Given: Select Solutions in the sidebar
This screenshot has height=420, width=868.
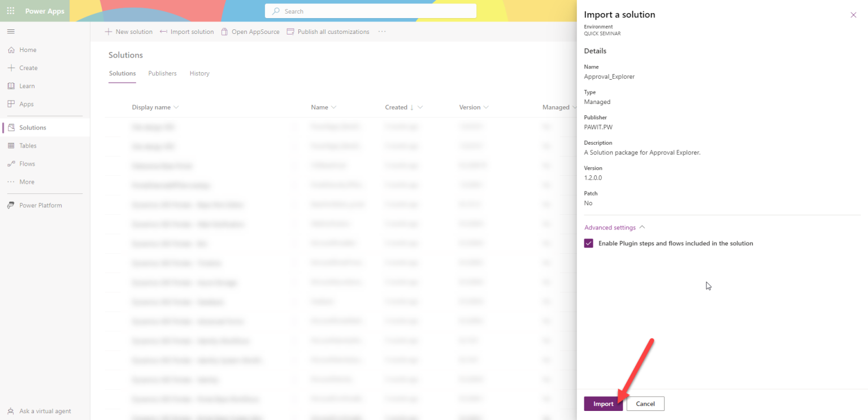Looking at the screenshot, I should [x=45, y=128].
